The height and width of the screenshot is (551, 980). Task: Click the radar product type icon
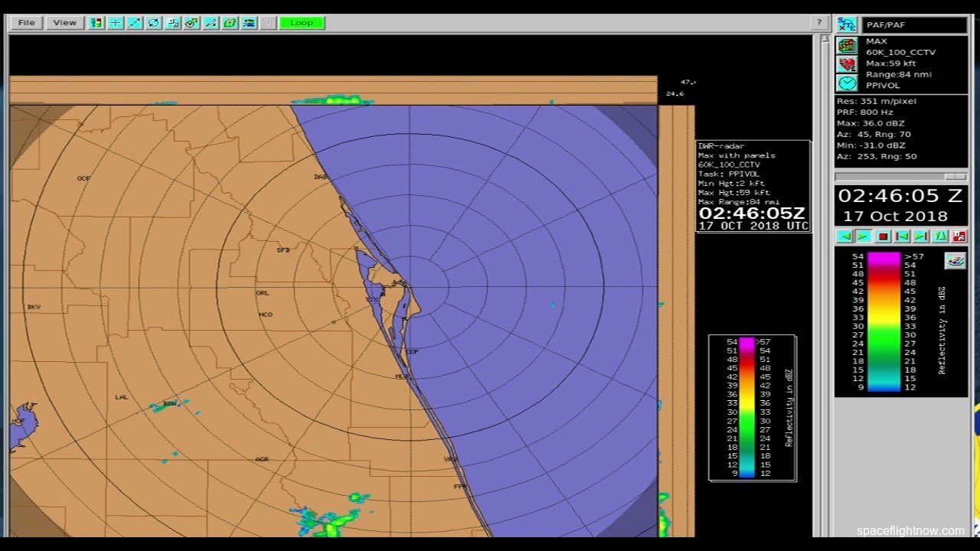click(847, 45)
